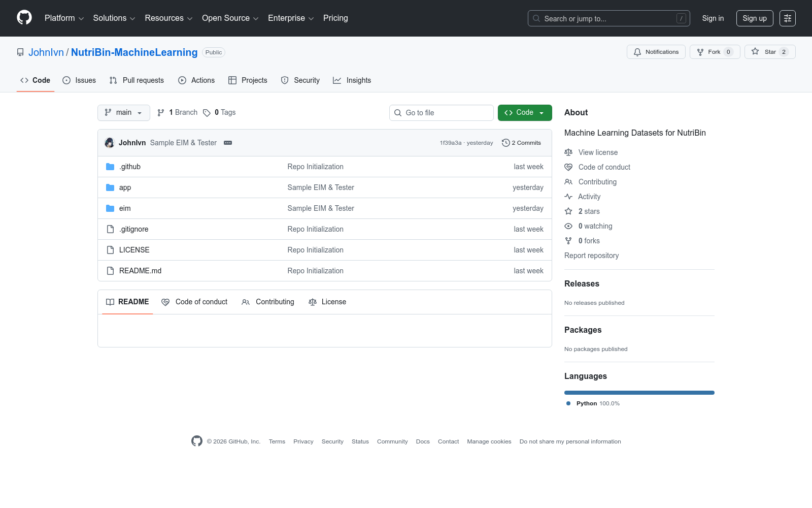Open the Security tab
This screenshot has height=508, width=812.
coord(300,80)
